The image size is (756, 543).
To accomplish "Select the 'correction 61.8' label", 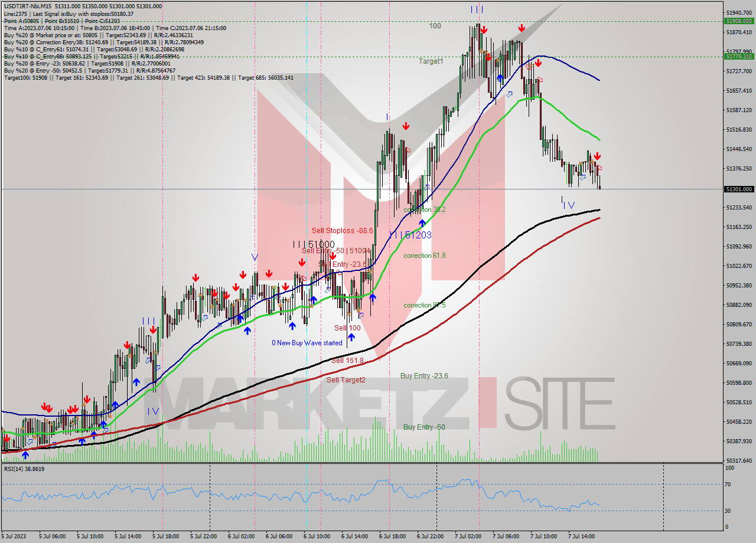I will (425, 256).
